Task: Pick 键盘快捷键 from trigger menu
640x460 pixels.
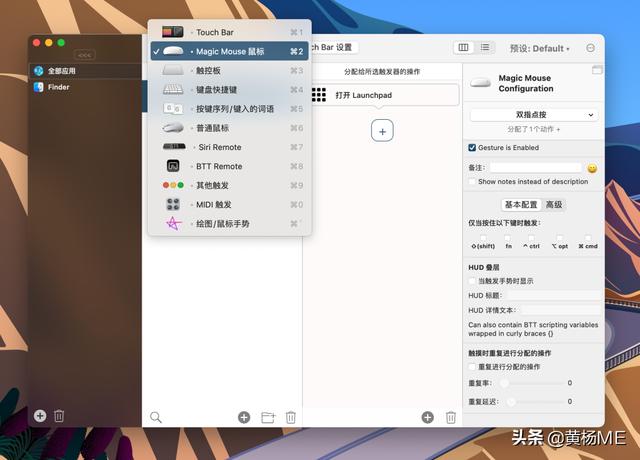Action: [x=229, y=90]
